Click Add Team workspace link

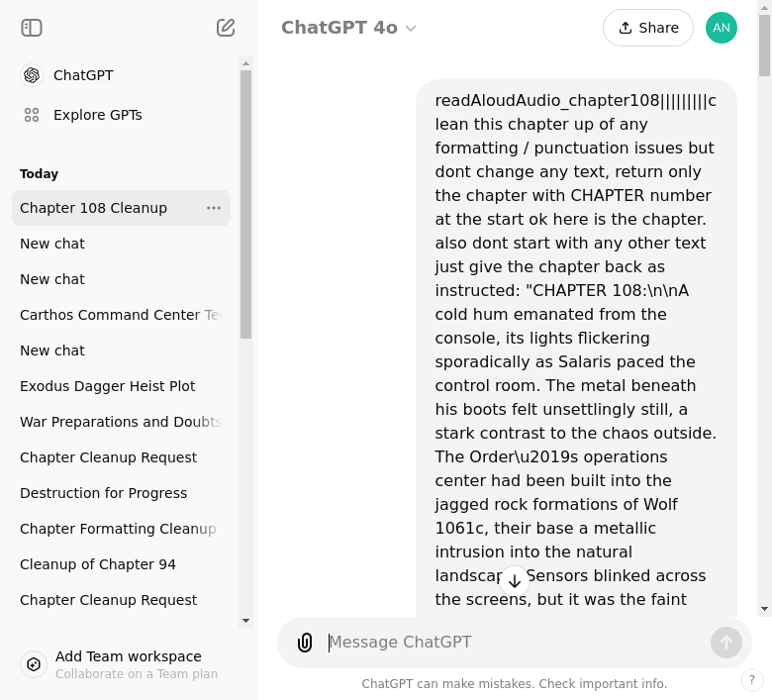click(x=129, y=656)
